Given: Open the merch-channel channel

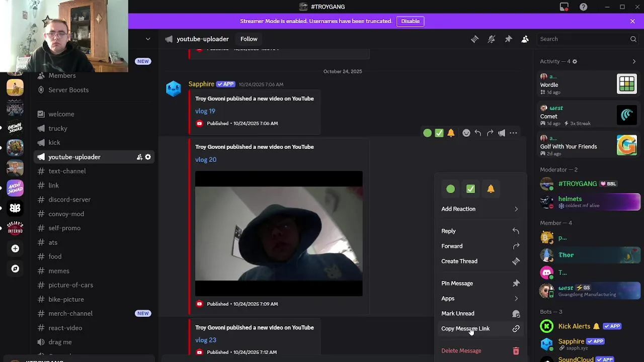Looking at the screenshot, I should (x=95, y=313).
